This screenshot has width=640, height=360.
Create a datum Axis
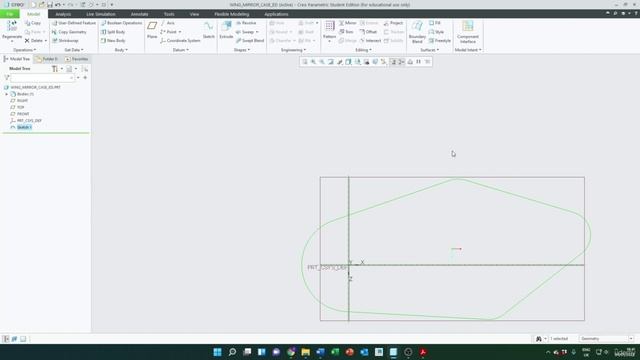(168, 23)
